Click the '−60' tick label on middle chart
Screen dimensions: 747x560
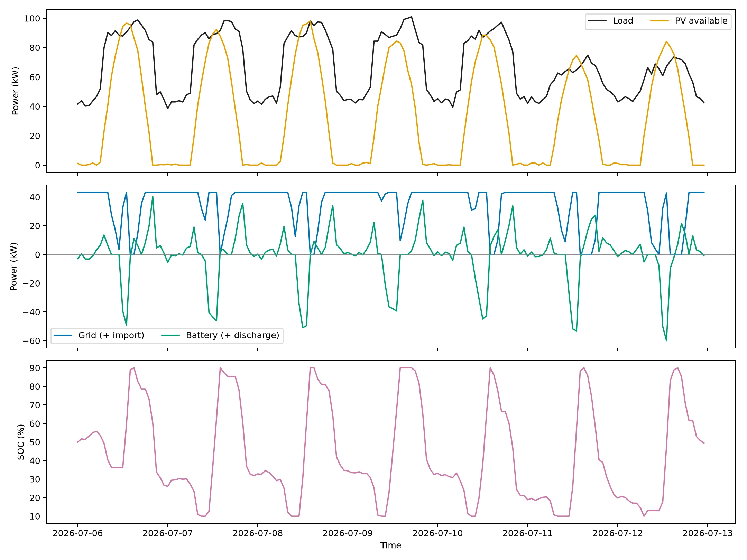point(31,341)
